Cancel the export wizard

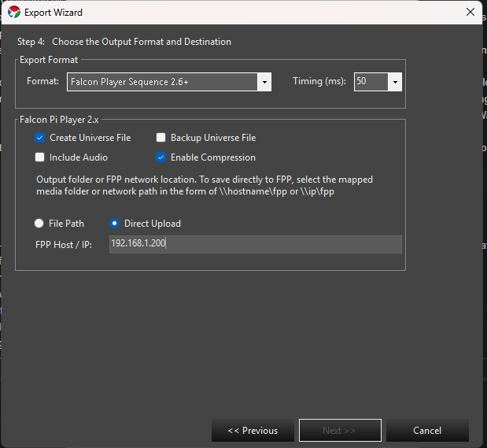(427, 430)
